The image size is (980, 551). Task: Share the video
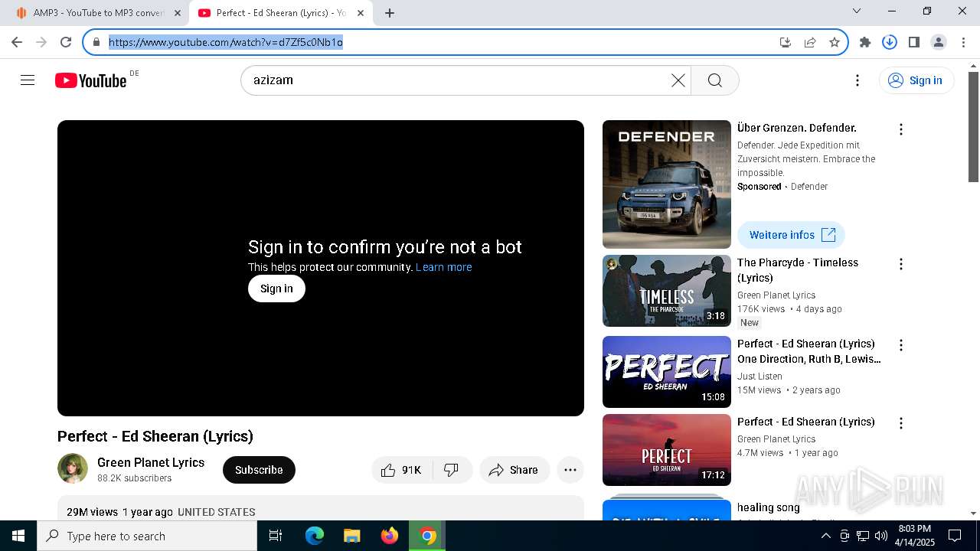tap(514, 470)
